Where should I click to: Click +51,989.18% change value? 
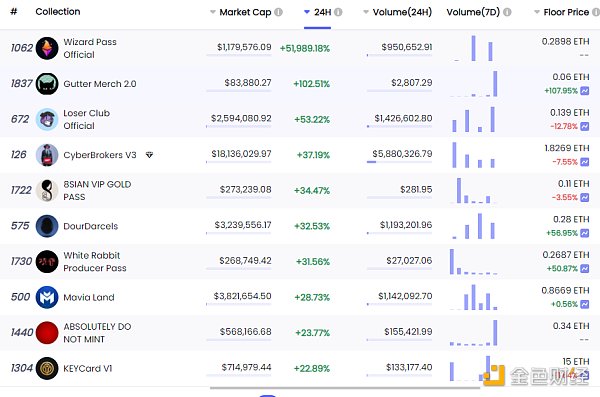coord(305,49)
